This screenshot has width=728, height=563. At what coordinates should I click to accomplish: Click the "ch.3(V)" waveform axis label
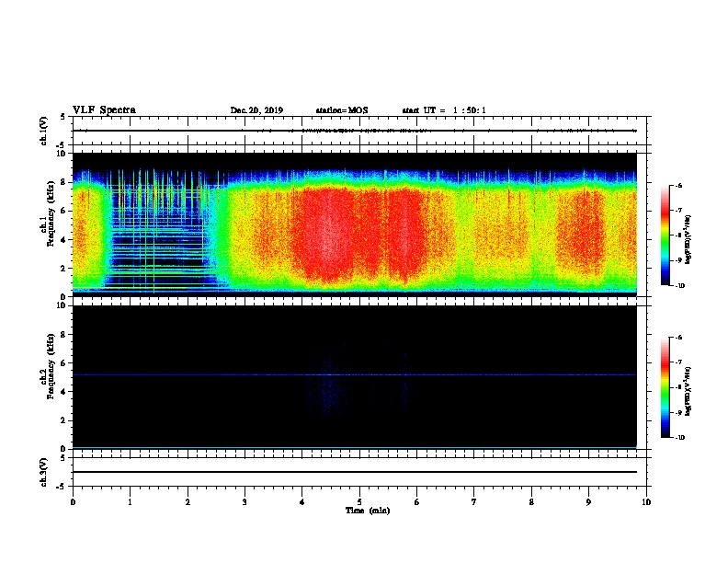click(44, 472)
